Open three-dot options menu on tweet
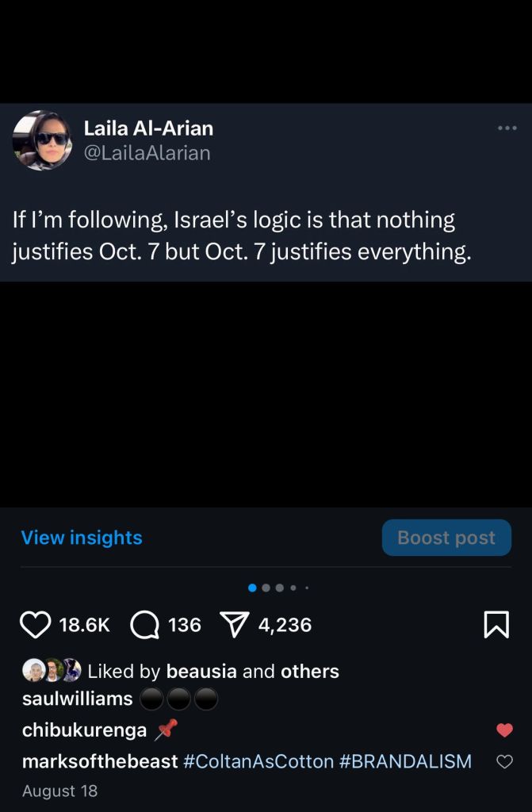This screenshot has height=812, width=532. (x=507, y=128)
